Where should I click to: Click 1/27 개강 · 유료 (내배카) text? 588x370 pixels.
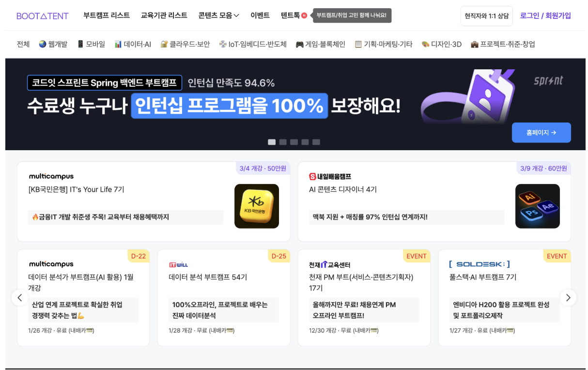(482, 330)
